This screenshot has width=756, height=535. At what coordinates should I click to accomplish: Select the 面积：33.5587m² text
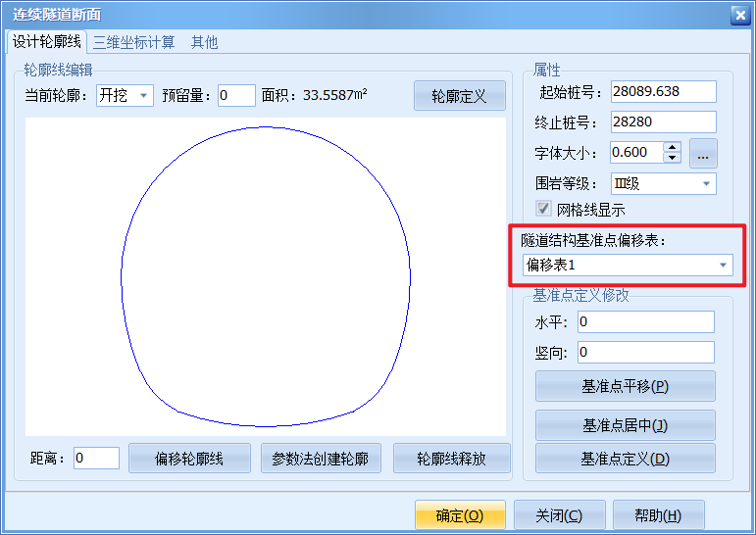(315, 95)
